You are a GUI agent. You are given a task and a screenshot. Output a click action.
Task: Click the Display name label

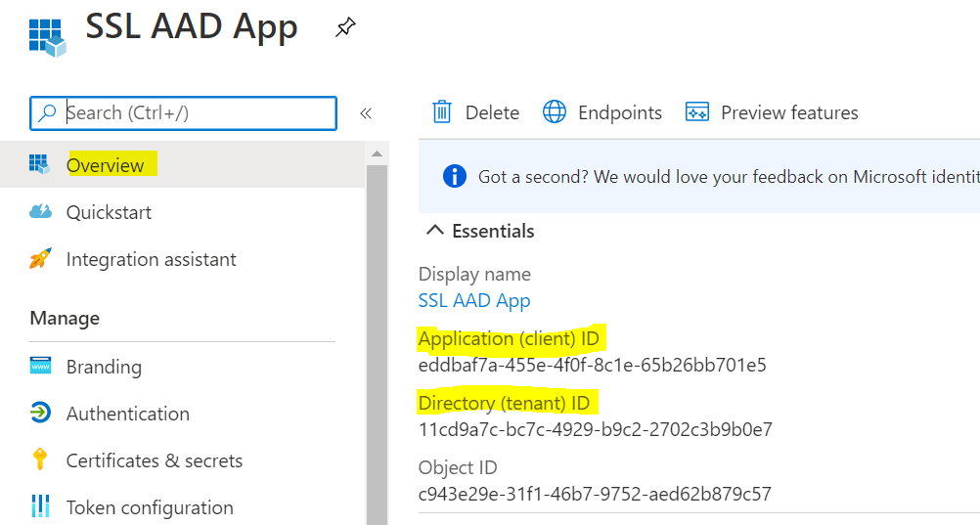click(474, 274)
